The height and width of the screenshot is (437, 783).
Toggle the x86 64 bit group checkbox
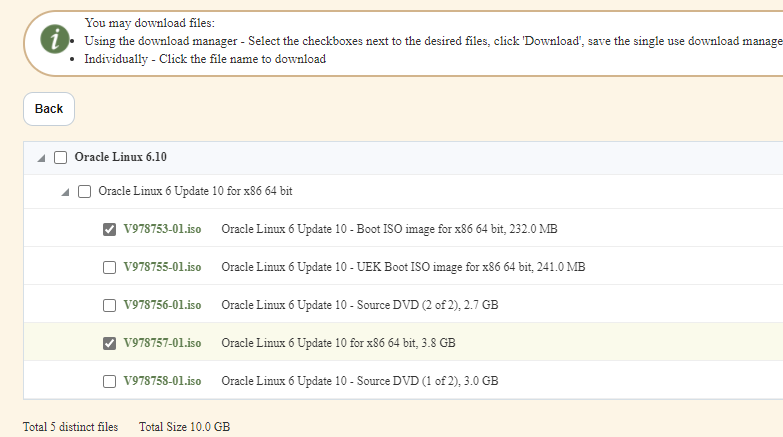[84, 191]
